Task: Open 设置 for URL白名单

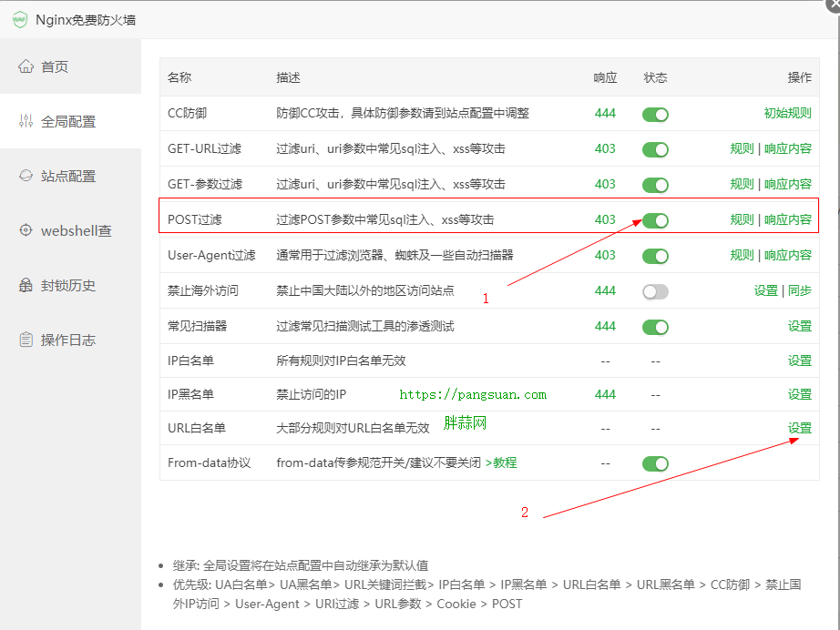Action: coord(799,428)
